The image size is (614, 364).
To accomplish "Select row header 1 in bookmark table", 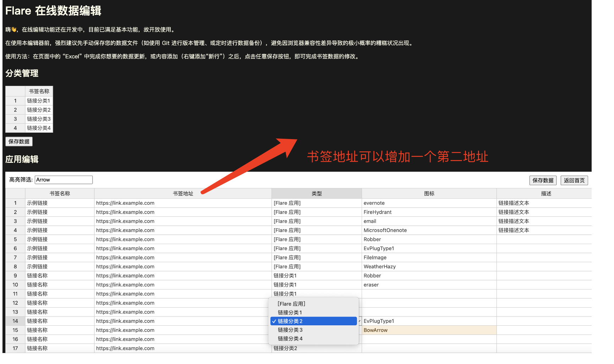I will point(15,203).
